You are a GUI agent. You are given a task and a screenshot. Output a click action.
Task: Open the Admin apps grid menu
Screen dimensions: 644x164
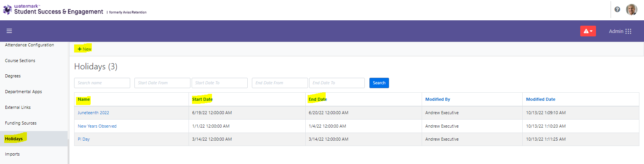click(x=620, y=31)
